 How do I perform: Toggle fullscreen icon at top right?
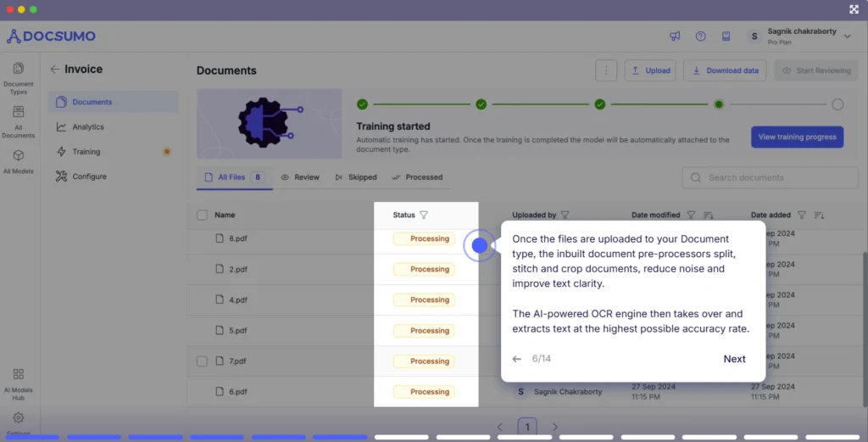(x=854, y=8)
